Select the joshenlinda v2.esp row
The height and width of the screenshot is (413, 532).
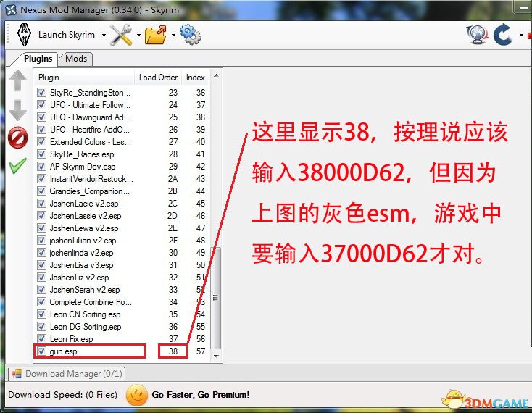122,253
